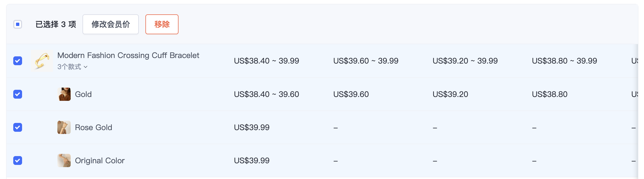This screenshot has width=644, height=179.
Task: Click the Rose Gold variant name
Action: 94,127
